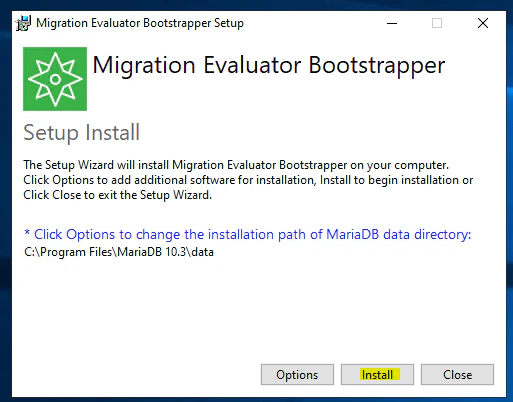Click the word 'MariaDB' in the blue hint

coord(352,235)
